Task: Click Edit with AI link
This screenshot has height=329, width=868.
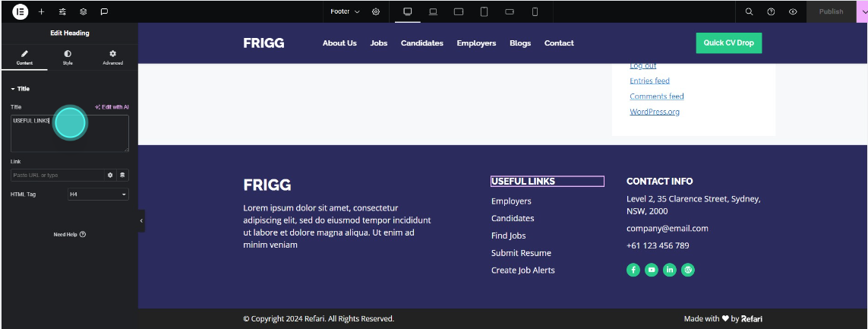Action: 112,107
